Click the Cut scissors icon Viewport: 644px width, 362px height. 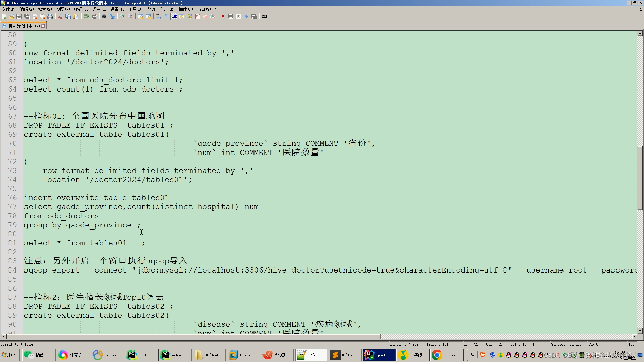[60, 16]
